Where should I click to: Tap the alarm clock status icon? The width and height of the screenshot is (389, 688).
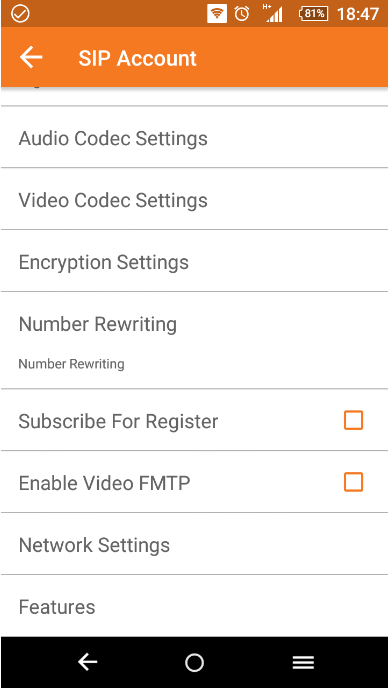click(x=242, y=14)
